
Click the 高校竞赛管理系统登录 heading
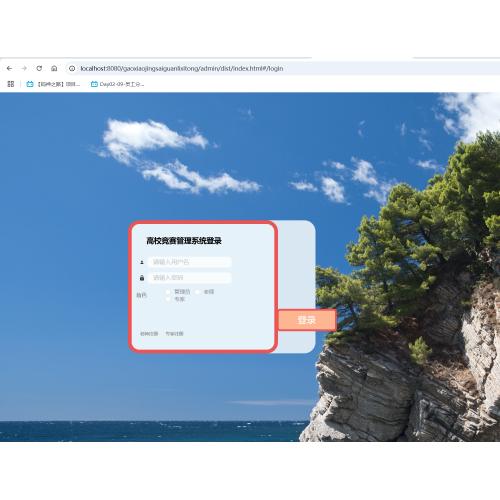[x=184, y=241]
